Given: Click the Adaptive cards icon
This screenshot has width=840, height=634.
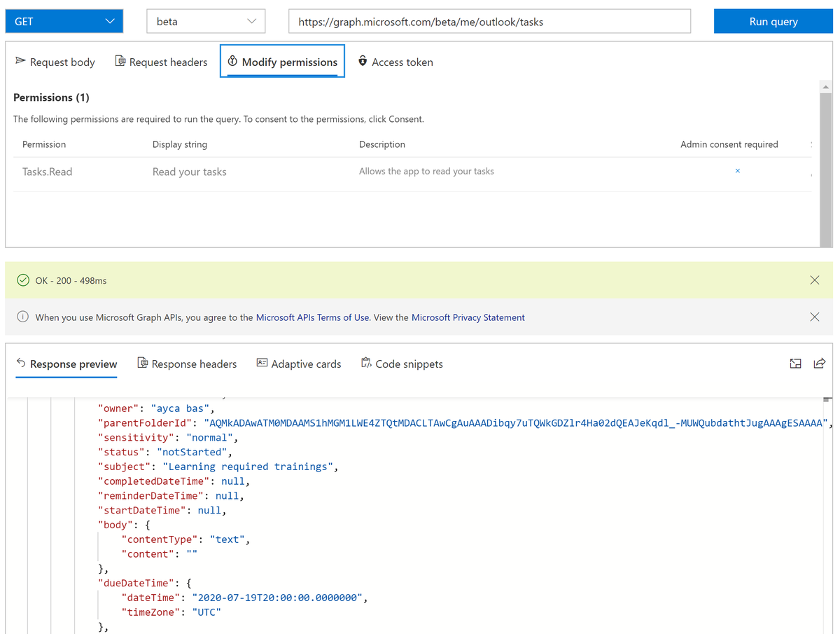Looking at the screenshot, I should pos(262,363).
